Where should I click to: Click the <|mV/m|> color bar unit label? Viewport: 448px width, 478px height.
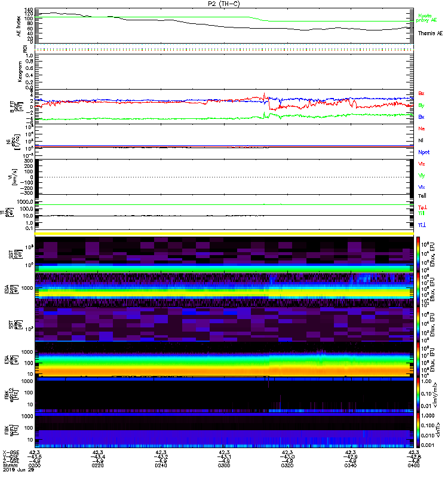(435, 396)
